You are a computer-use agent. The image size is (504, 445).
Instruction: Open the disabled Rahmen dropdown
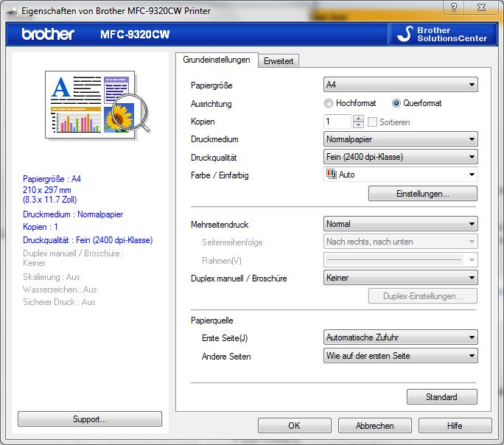401,260
